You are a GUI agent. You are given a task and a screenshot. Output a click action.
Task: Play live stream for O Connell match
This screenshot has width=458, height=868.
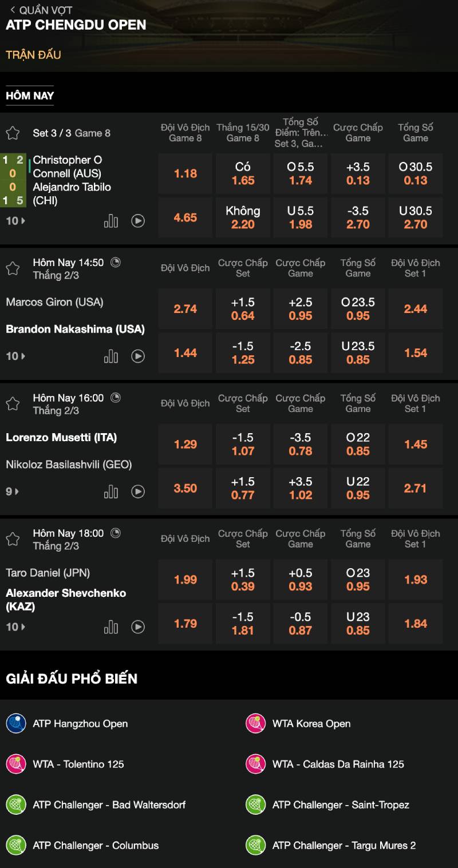138,221
